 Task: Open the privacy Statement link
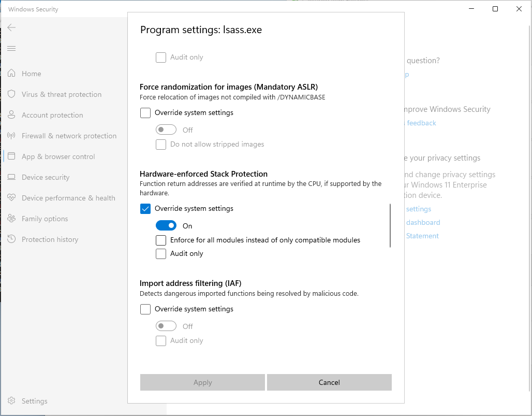(x=422, y=236)
